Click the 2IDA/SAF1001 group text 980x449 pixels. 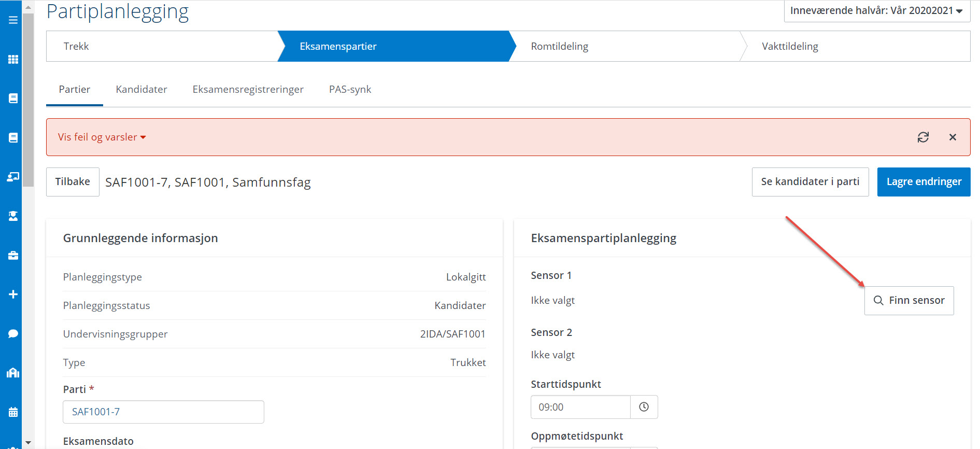pos(452,334)
